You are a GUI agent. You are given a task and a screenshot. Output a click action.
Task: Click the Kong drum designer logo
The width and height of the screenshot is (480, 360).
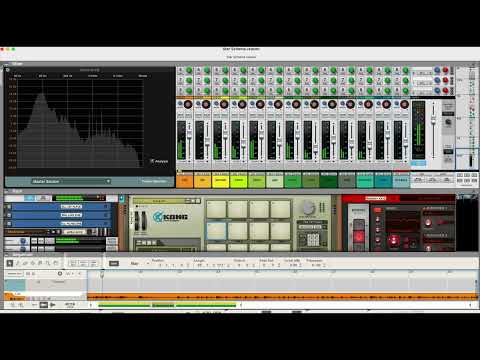click(x=170, y=217)
